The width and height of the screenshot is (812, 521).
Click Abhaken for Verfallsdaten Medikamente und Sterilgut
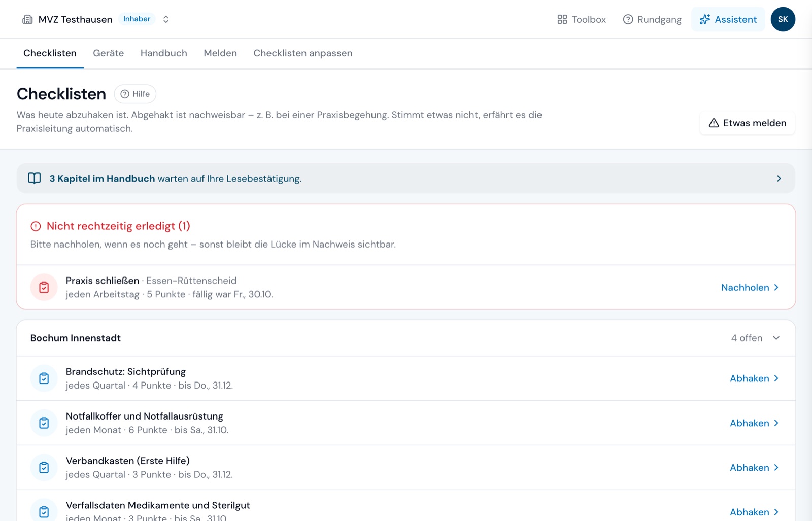click(x=754, y=512)
